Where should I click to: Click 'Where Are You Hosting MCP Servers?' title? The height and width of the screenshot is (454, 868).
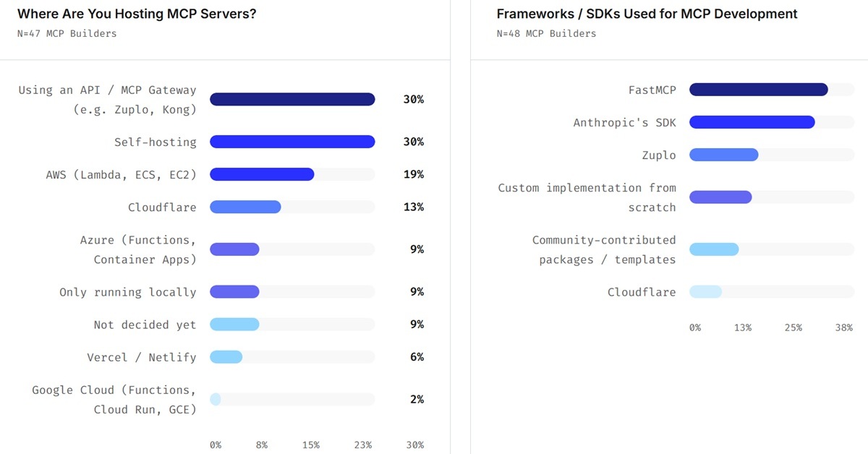[x=137, y=14]
